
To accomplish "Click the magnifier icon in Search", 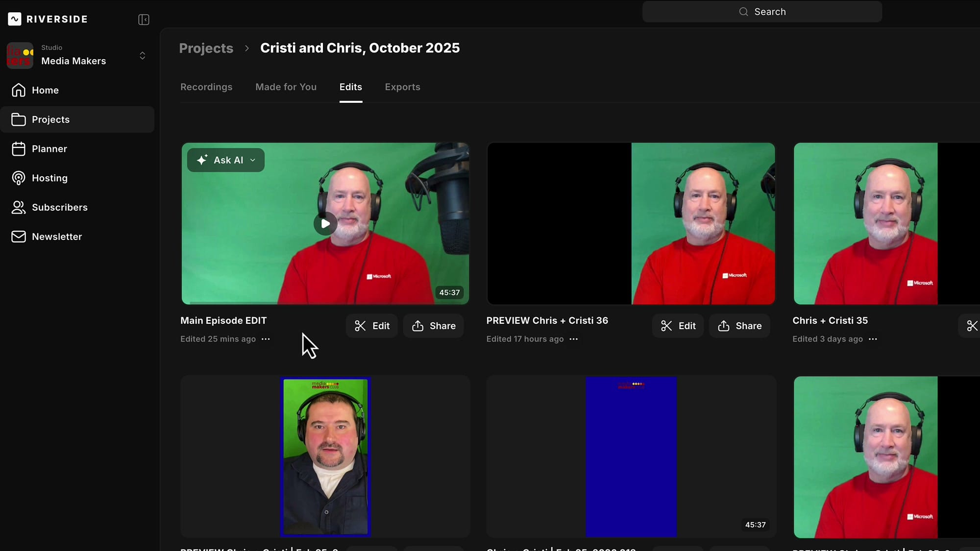I will [743, 12].
